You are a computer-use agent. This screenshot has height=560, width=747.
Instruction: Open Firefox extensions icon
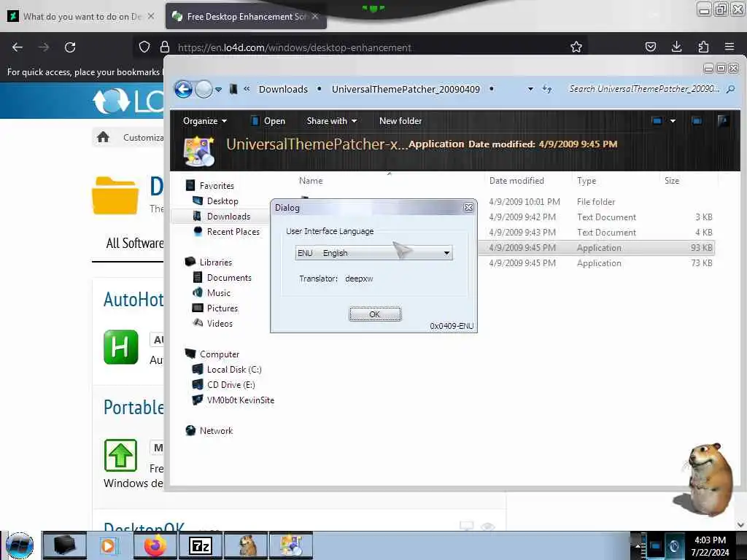coord(703,47)
